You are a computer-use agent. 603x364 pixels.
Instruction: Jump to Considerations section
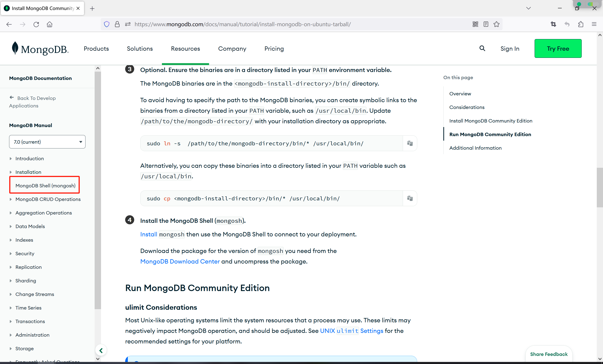pyautogui.click(x=467, y=107)
